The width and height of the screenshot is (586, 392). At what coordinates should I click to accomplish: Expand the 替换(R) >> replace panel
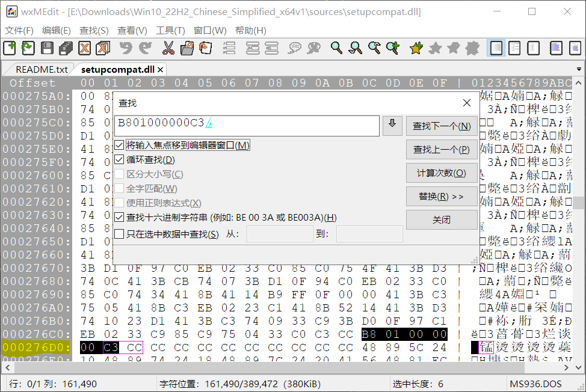[x=442, y=197]
